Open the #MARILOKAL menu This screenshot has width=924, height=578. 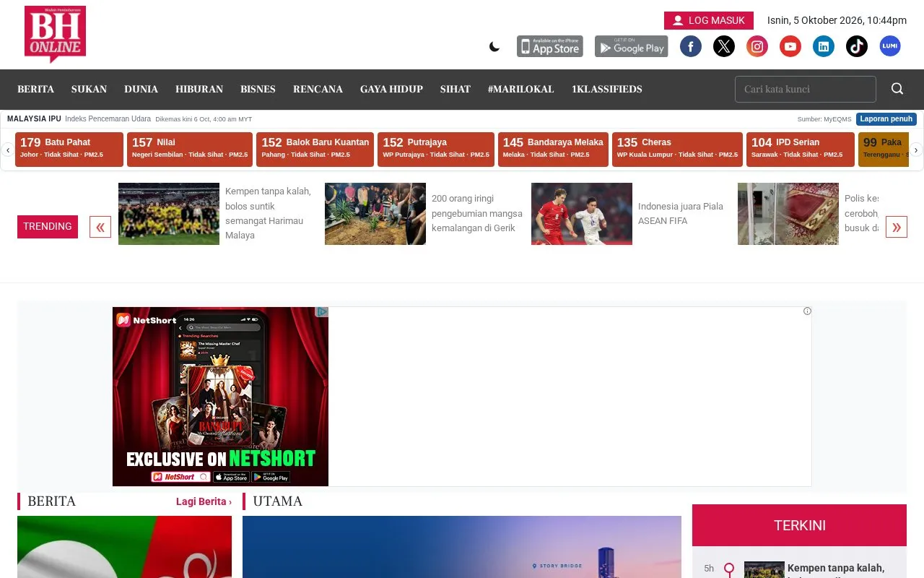(521, 90)
